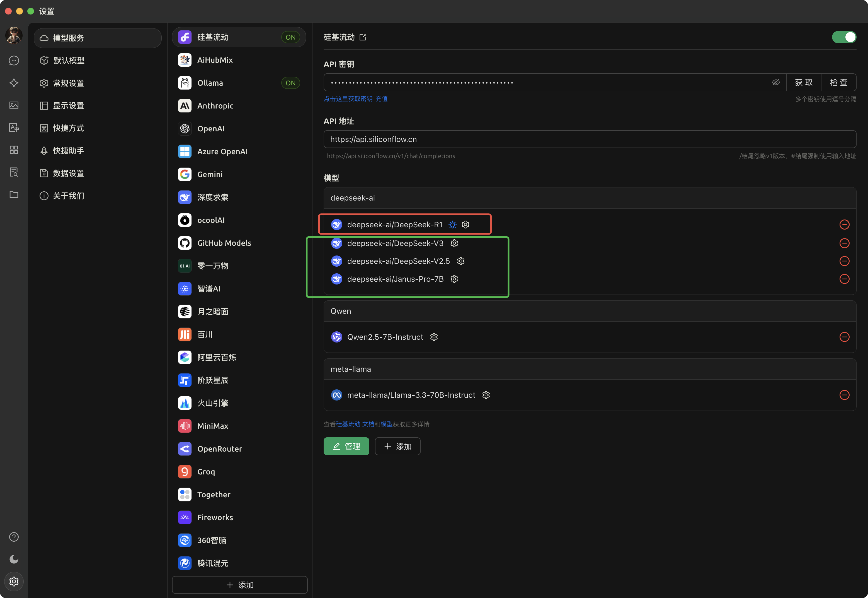Collapse the Qwen model group header
Viewport: 868px width, 598px height.
tap(590, 311)
